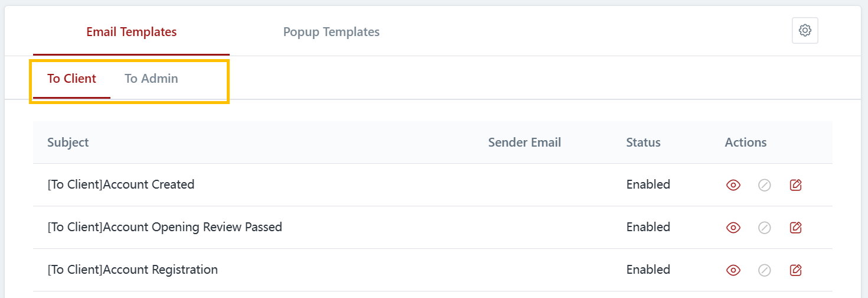The height and width of the screenshot is (298, 868).
Task: Edit the Account Opening Review Passed template
Action: click(x=796, y=228)
